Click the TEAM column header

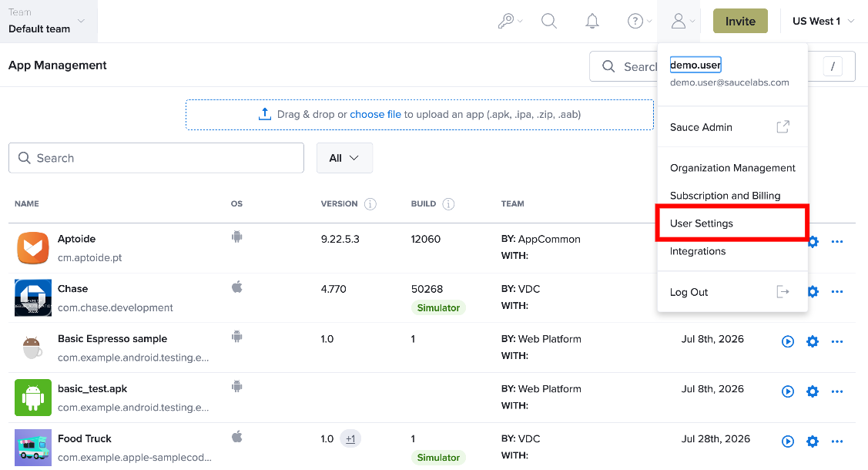click(x=513, y=203)
